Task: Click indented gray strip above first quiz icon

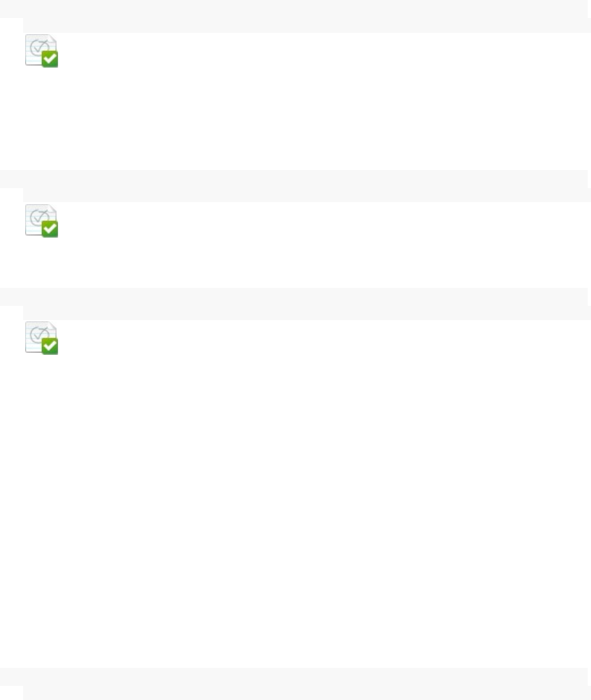Action: 307,26
